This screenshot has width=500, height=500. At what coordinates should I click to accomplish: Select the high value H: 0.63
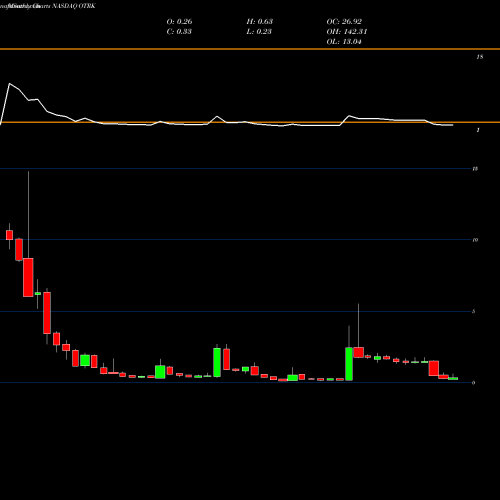click(260, 21)
